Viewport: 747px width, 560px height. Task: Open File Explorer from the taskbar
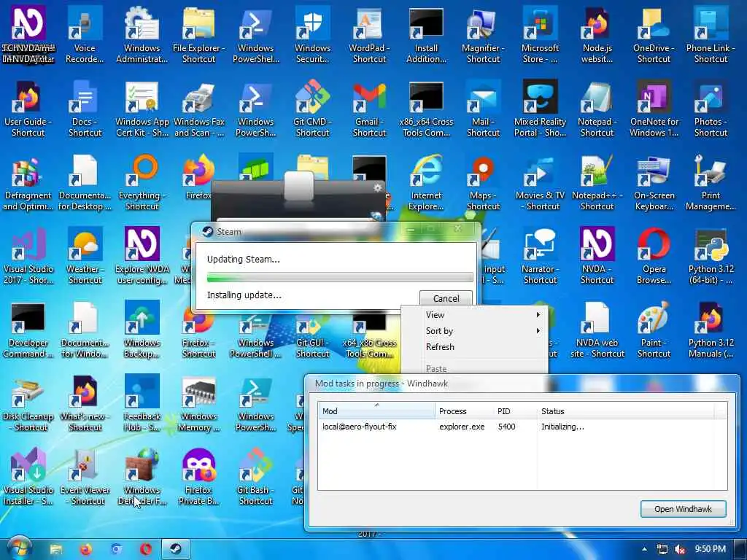click(x=56, y=549)
